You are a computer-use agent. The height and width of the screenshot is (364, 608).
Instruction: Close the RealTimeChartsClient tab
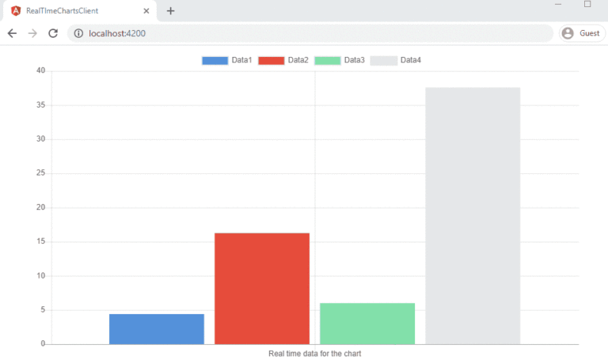(x=146, y=11)
